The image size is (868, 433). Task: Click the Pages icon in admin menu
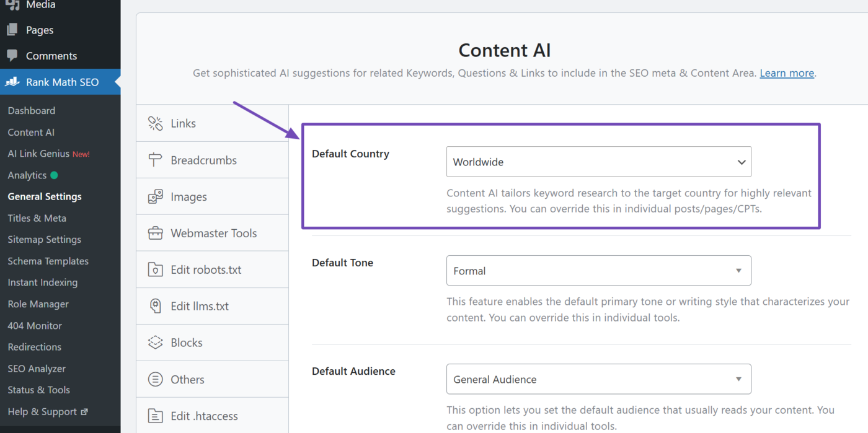click(12, 30)
